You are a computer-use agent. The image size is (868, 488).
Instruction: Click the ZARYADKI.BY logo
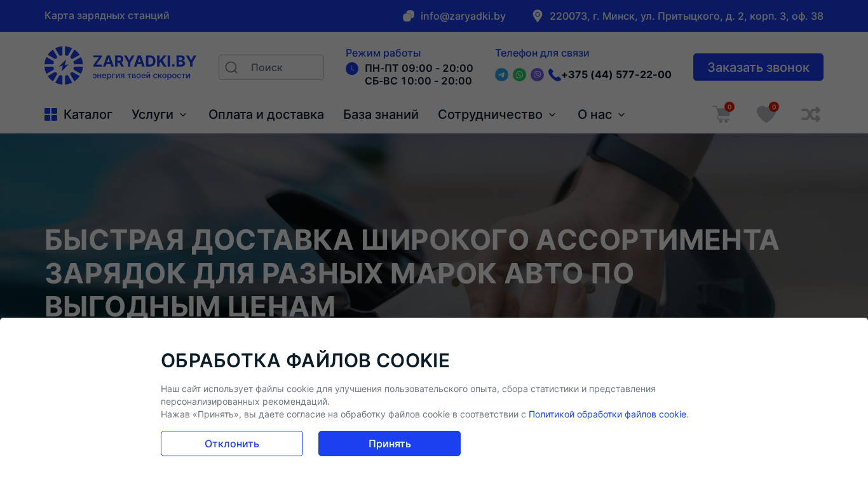click(x=120, y=65)
